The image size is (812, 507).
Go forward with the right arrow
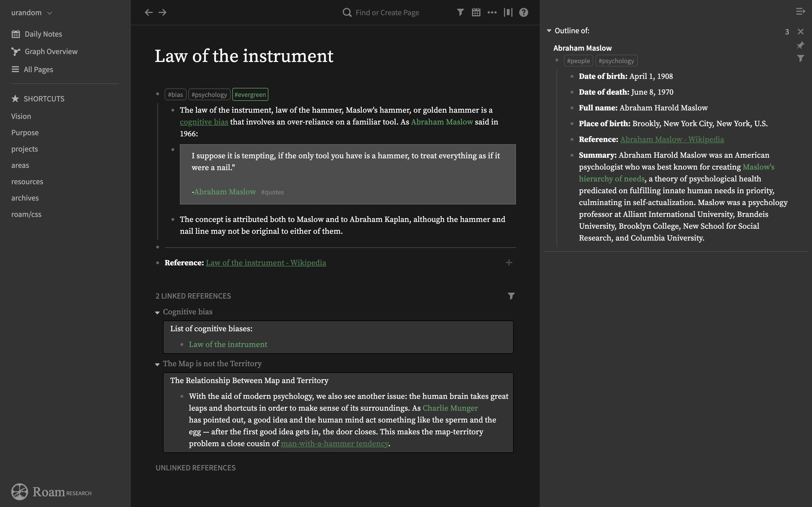pyautogui.click(x=162, y=12)
